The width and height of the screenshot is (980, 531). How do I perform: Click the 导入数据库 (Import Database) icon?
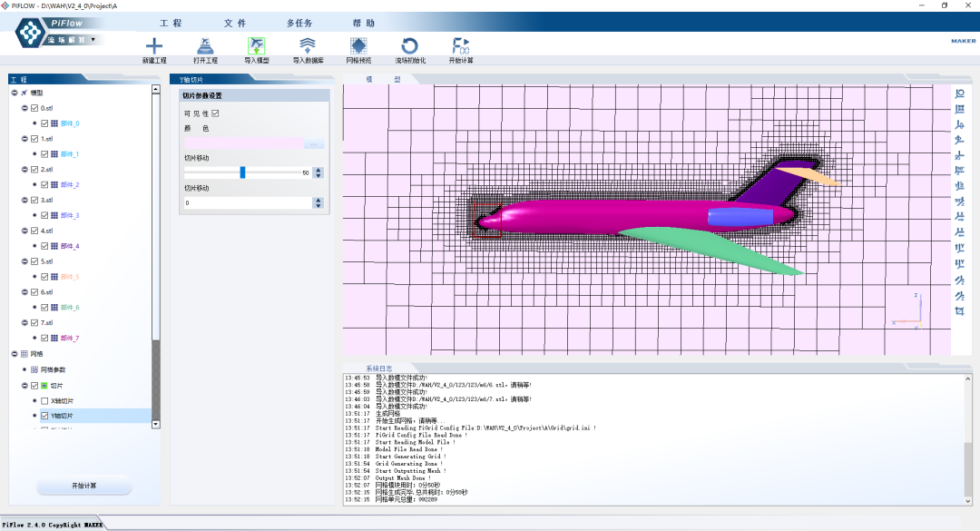point(308,46)
